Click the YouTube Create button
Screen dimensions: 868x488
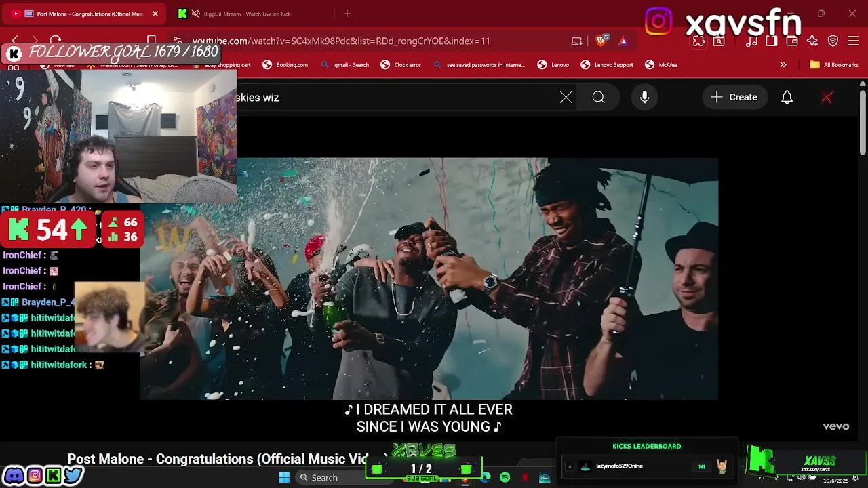pyautogui.click(x=734, y=97)
